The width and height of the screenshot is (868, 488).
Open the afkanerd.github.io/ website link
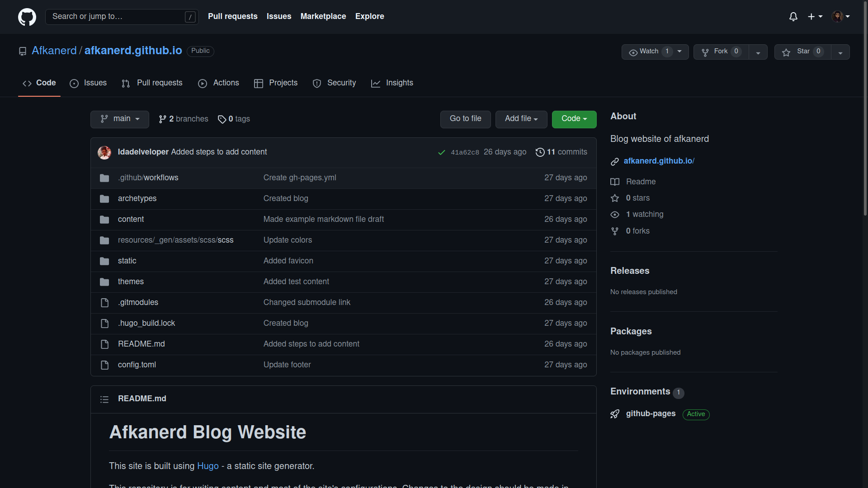(x=659, y=161)
